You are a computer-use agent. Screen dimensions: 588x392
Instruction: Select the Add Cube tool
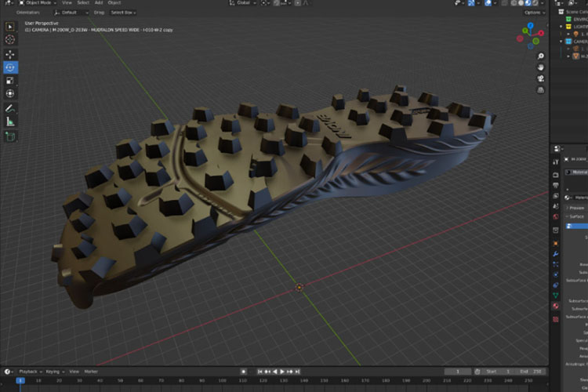pos(10,136)
